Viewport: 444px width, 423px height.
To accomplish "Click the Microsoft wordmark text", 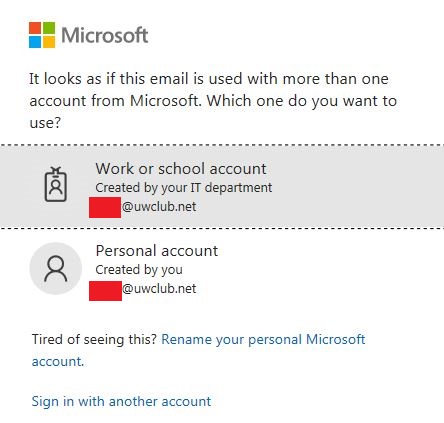I will pyautogui.click(x=105, y=35).
